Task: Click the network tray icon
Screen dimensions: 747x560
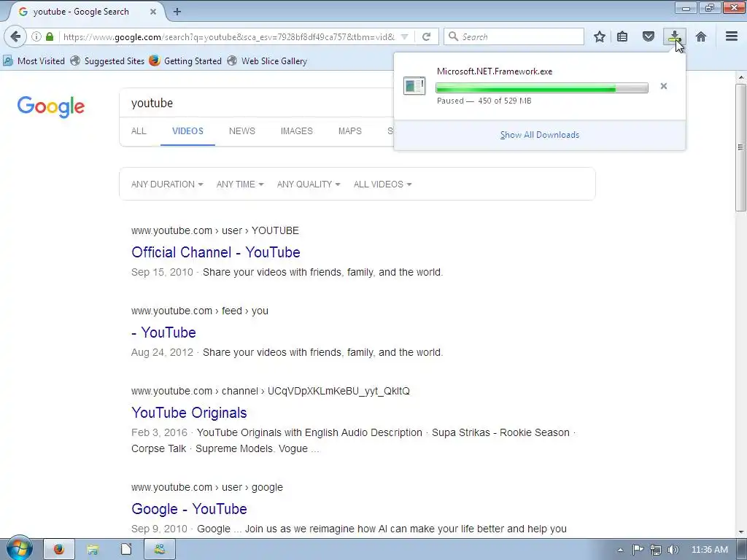Action: click(x=656, y=550)
